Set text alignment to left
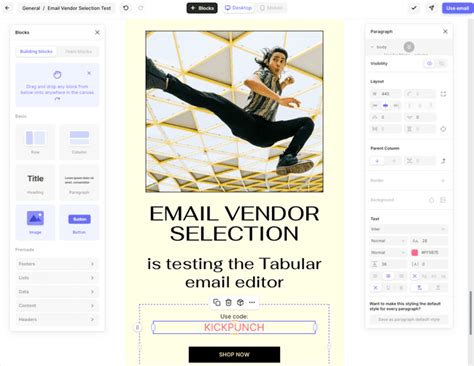474x366 pixels. coord(375,276)
